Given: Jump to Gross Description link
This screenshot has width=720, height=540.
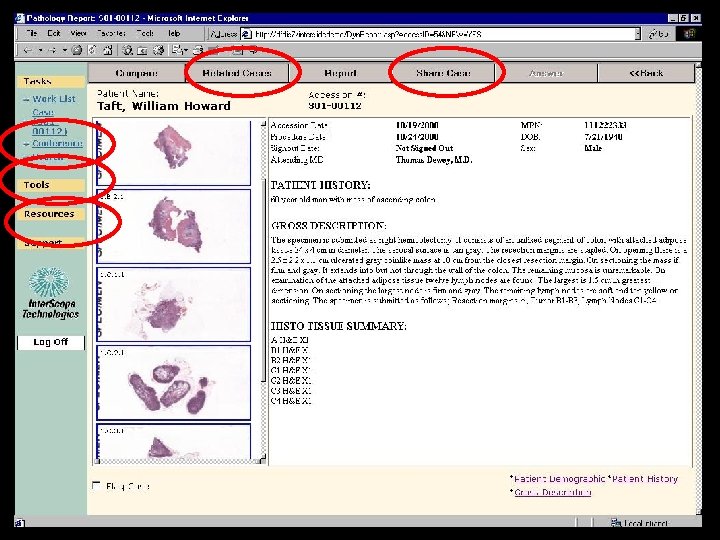Looking at the screenshot, I should tap(553, 492).
